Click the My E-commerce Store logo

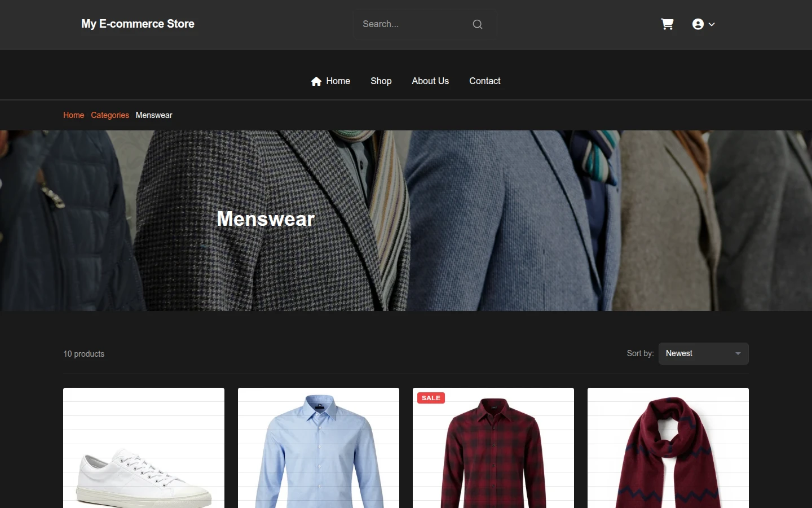click(x=138, y=24)
